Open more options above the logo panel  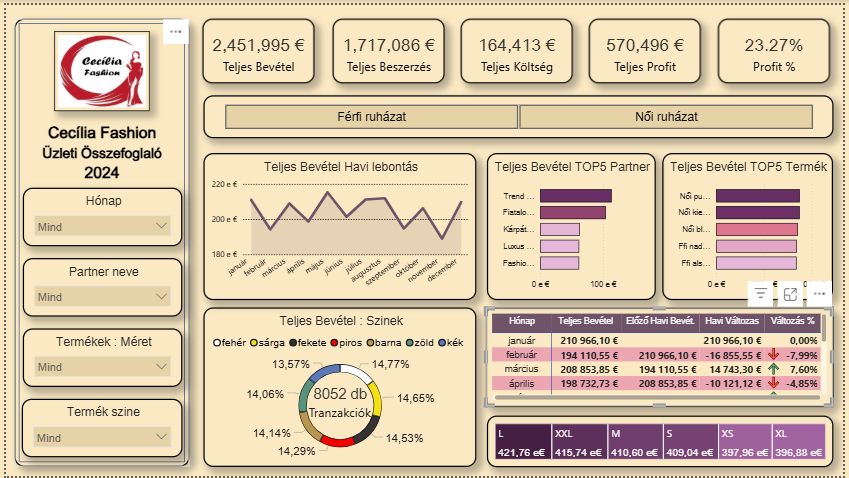pos(175,32)
